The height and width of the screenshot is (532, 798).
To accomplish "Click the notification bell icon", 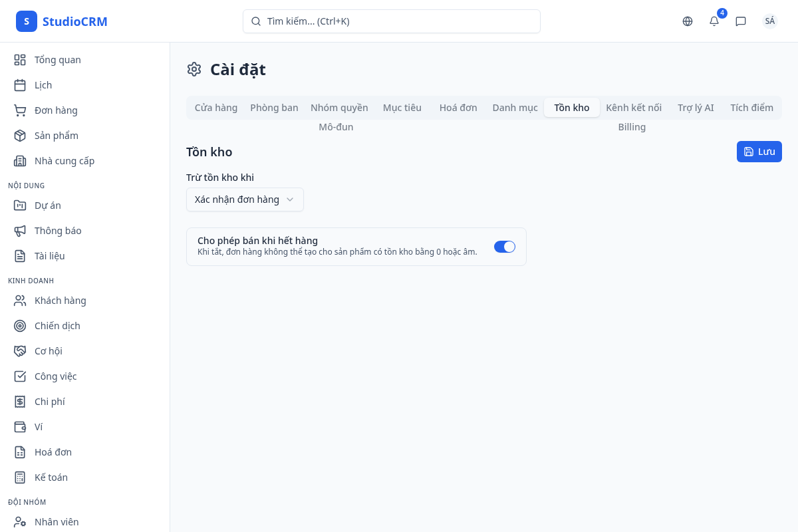I will pyautogui.click(x=714, y=21).
